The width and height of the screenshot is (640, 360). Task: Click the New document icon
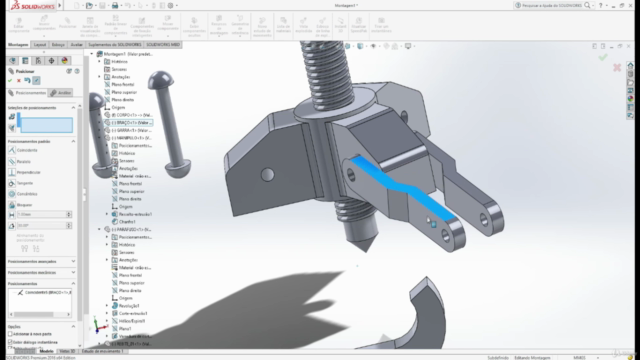click(77, 5)
